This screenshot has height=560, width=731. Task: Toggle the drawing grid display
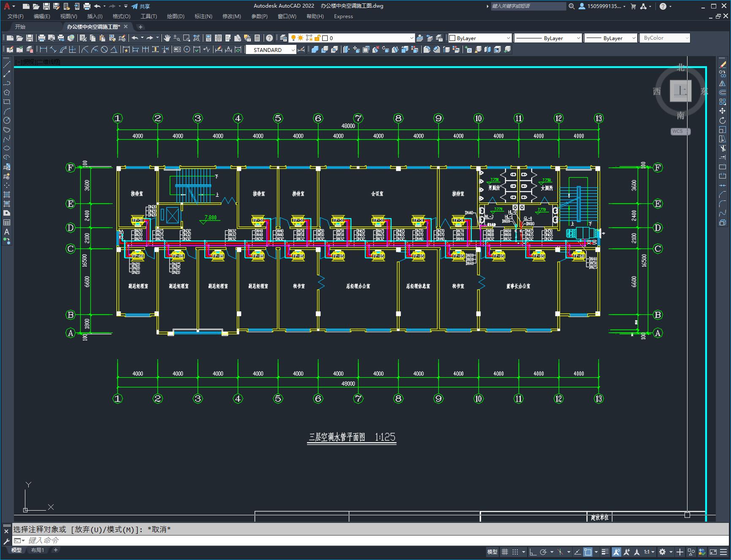tap(505, 552)
